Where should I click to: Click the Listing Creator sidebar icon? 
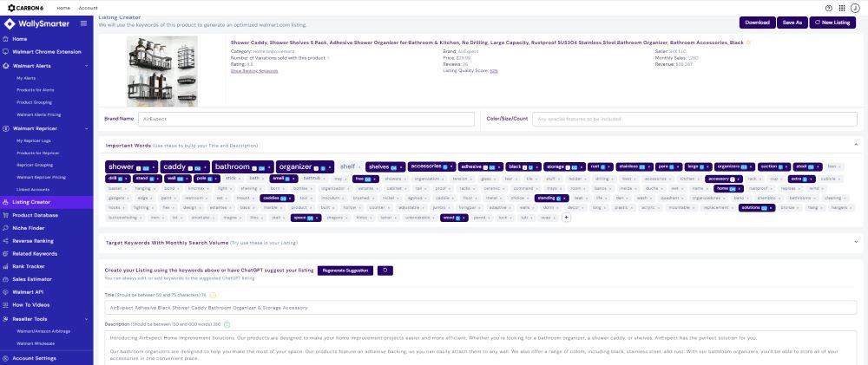click(x=5, y=202)
